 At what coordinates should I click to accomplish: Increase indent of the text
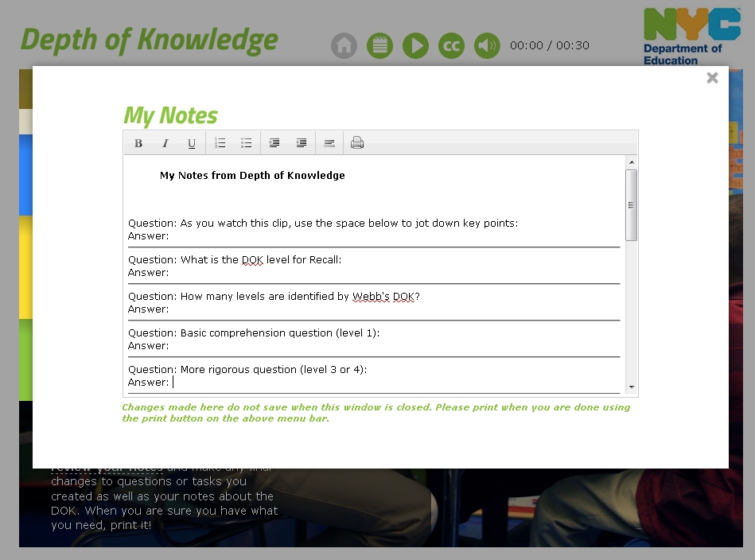point(302,143)
